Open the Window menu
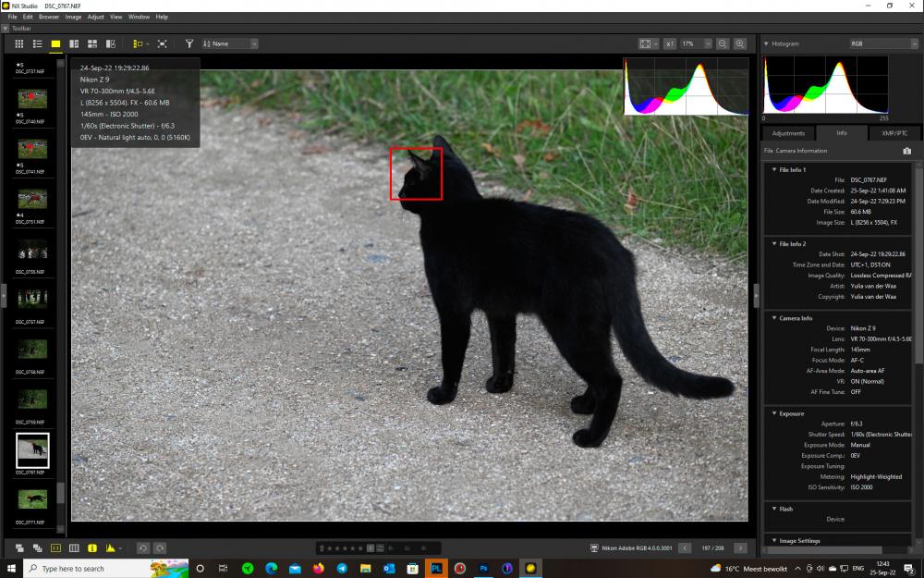This screenshot has width=924, height=578. pos(139,17)
